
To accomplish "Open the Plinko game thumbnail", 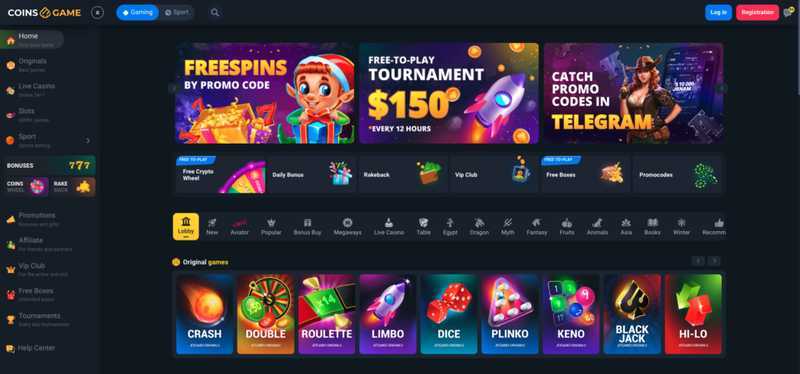I will (510, 314).
